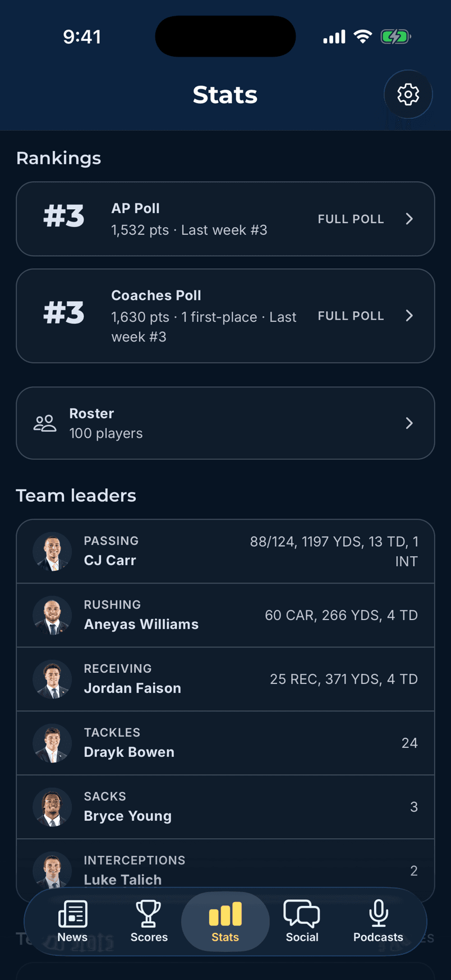Select the Drayk Bowen tackles row

coord(225,743)
